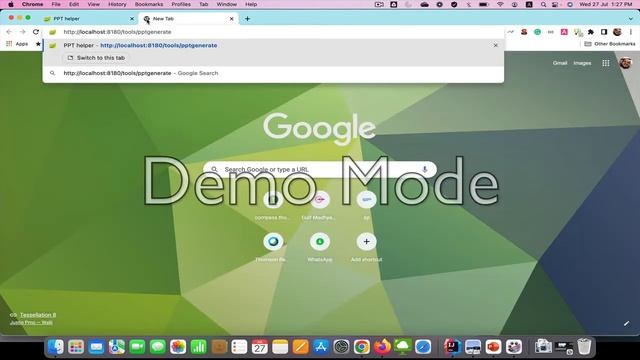Open Control Center from menu bar
Viewport: 640px width, 360px height.
tap(556, 4)
